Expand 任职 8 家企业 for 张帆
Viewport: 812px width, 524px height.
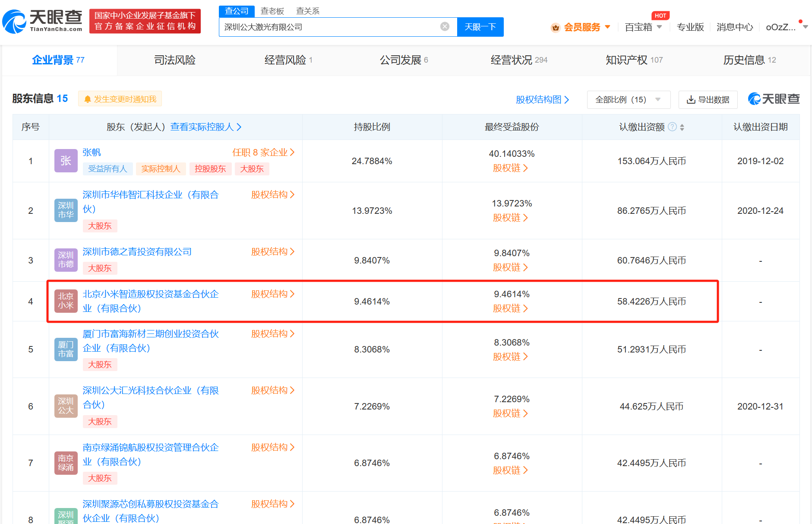click(263, 152)
